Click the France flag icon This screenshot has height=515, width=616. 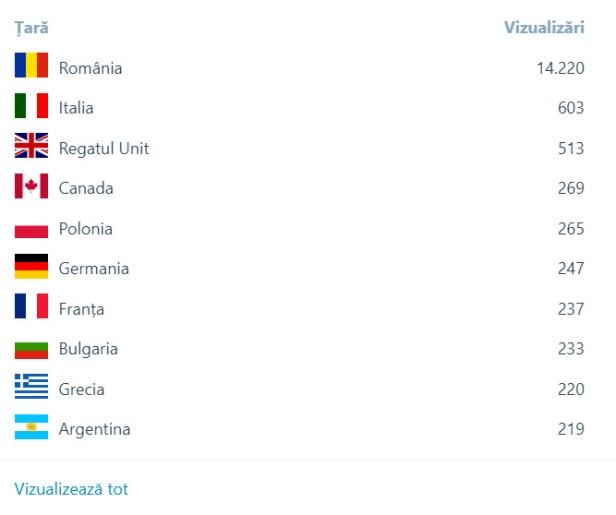tap(31, 309)
